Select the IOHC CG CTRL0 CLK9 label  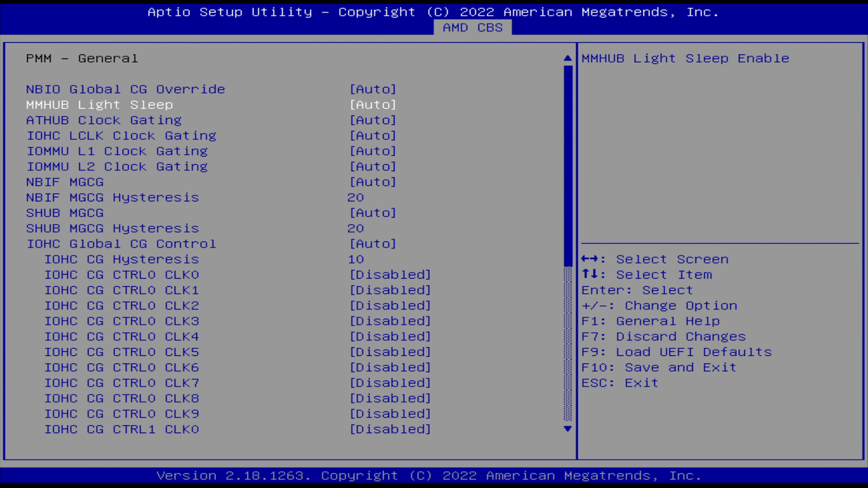pyautogui.click(x=122, y=414)
